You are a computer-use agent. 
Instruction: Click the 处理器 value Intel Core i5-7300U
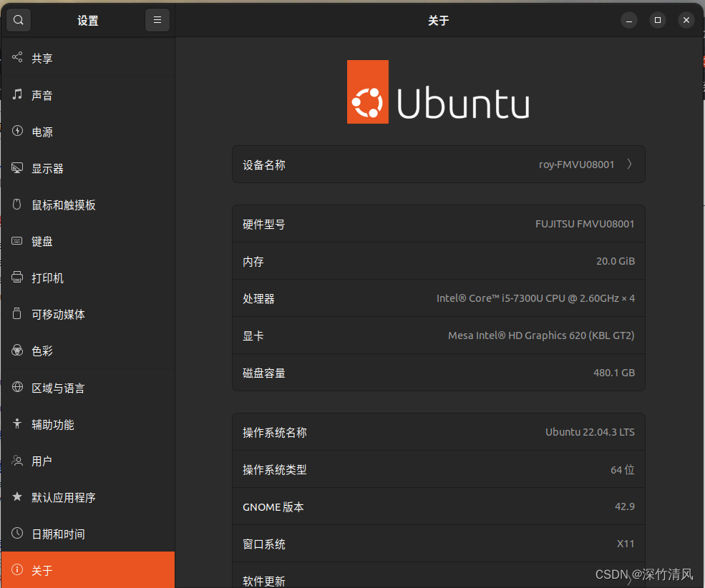[535, 298]
